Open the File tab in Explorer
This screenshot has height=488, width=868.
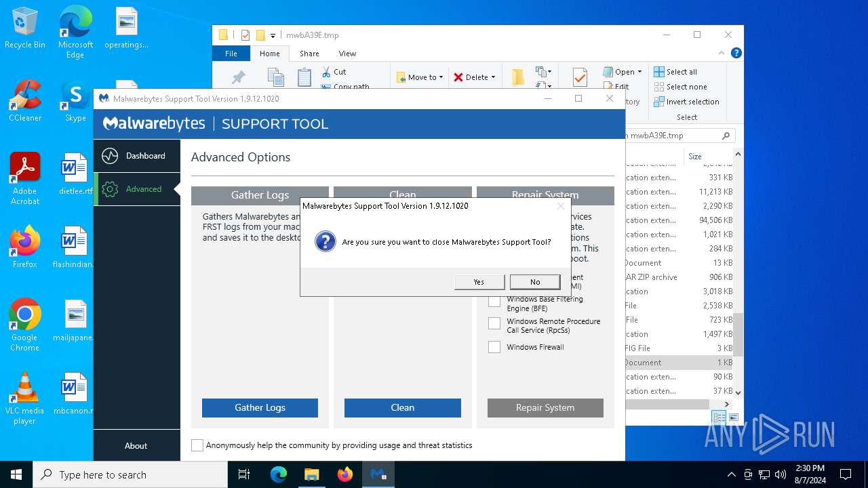(x=231, y=54)
